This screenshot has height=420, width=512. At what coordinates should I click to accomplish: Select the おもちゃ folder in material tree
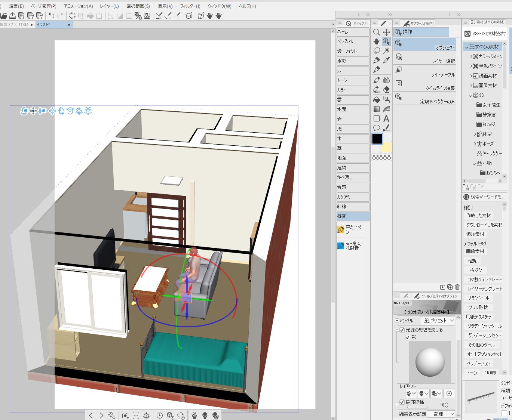point(490,173)
